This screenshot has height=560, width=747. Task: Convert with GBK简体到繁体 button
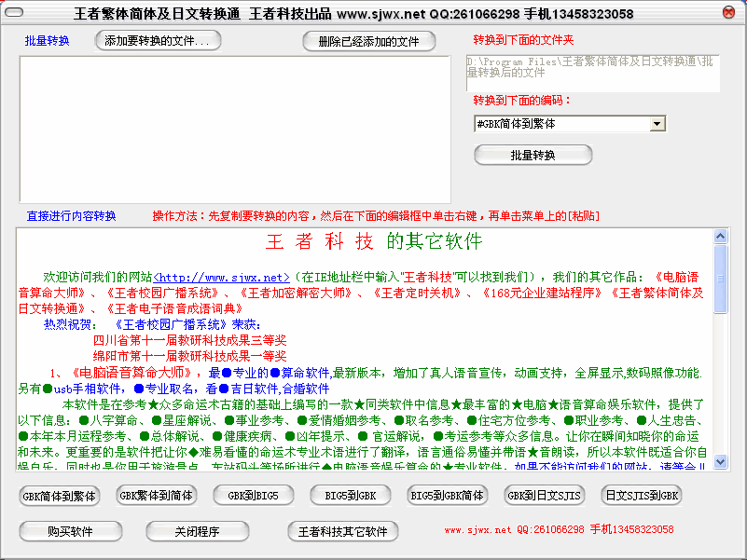(x=59, y=497)
